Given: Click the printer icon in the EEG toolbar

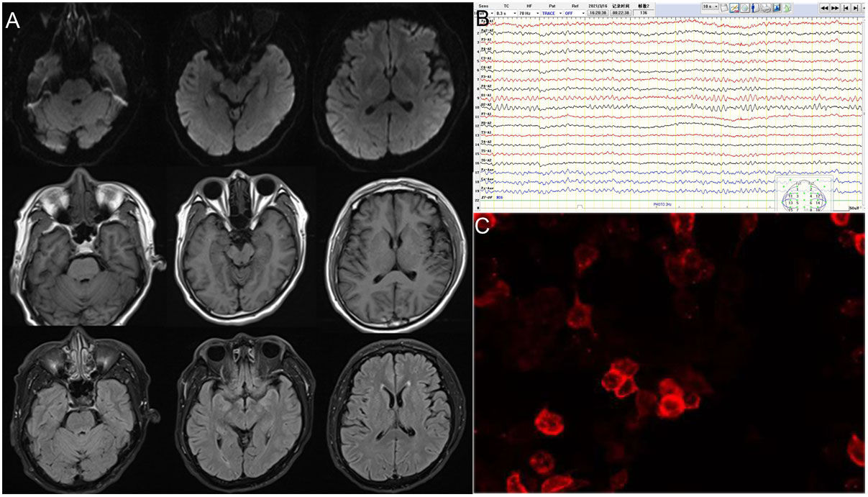Looking at the screenshot, I should tap(767, 7).
